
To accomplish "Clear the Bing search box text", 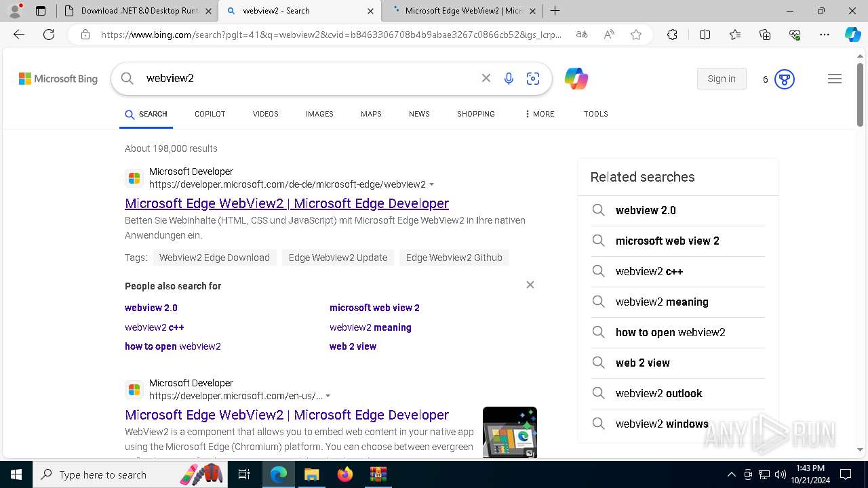I will pos(486,79).
